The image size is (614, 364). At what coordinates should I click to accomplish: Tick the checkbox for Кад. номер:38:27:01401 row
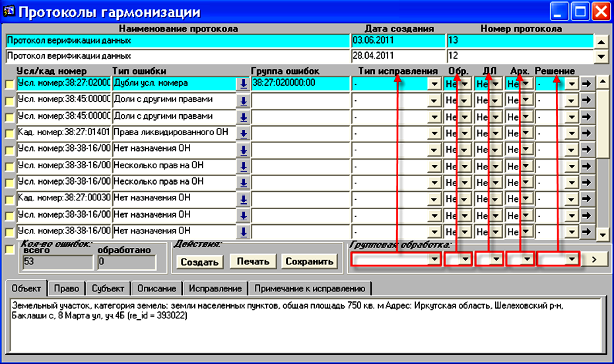pos(9,134)
